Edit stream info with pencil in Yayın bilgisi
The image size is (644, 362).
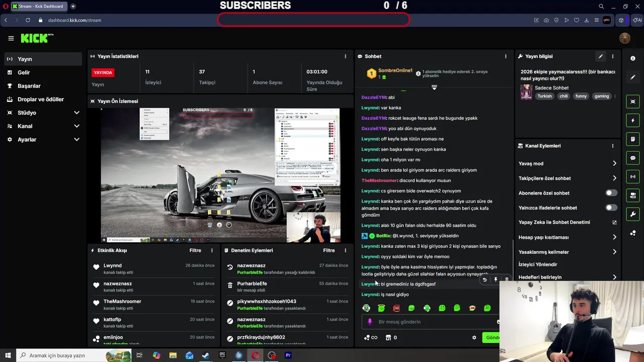[600, 56]
